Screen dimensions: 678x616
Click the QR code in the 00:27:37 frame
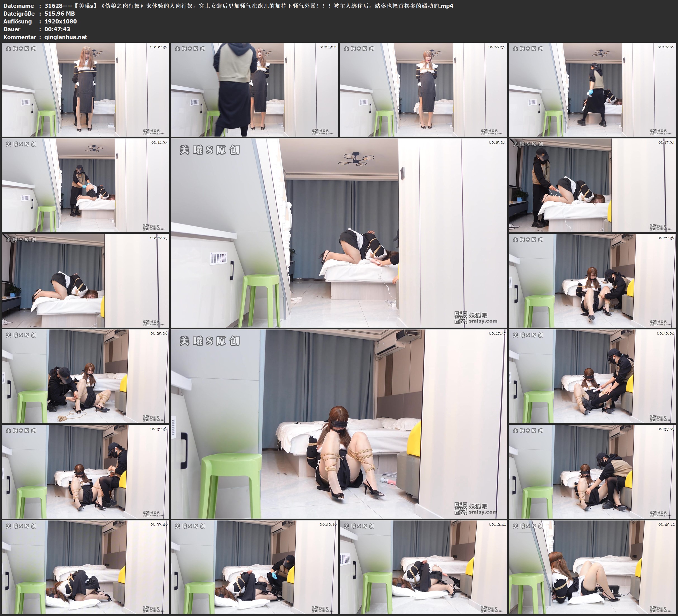(x=460, y=509)
